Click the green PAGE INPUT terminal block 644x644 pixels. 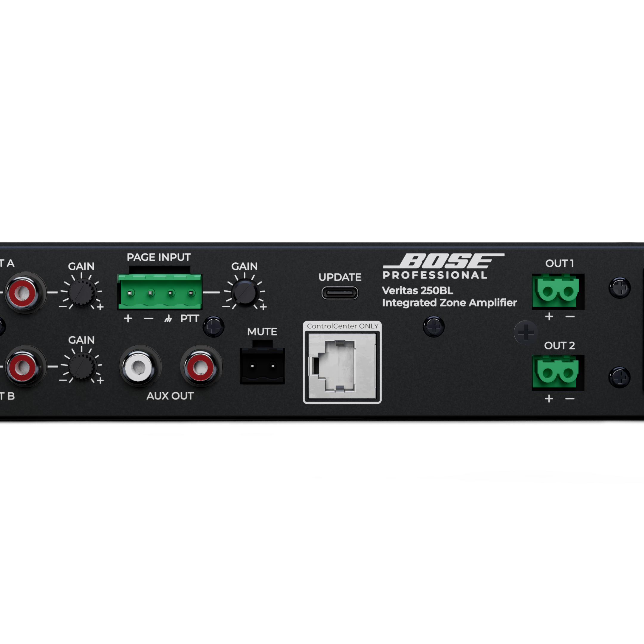(160, 291)
